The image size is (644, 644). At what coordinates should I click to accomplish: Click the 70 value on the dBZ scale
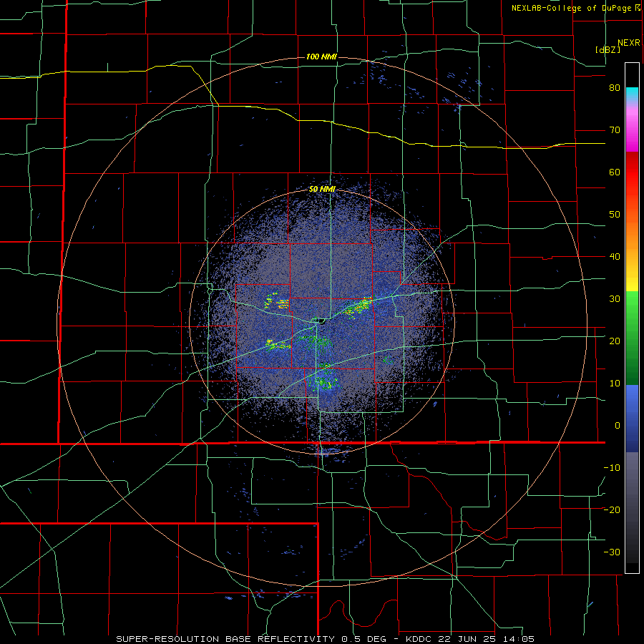tap(615, 130)
